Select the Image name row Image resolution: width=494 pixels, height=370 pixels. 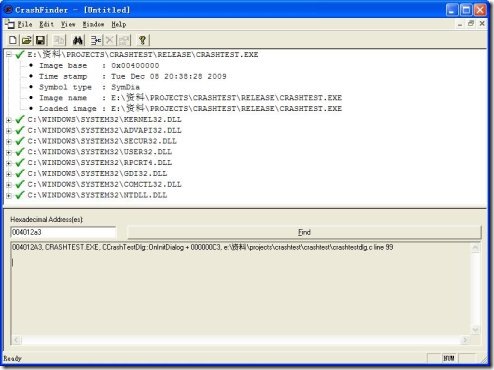(190, 98)
